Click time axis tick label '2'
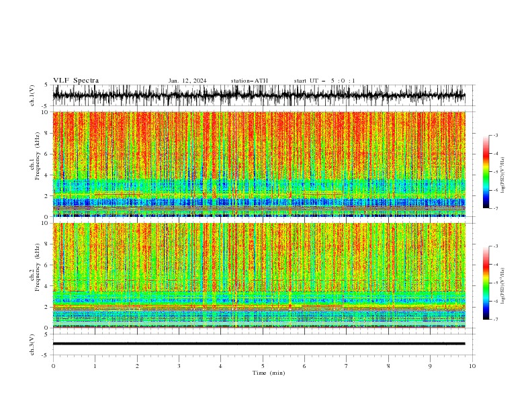Viewport: 532px width, 411px height. tap(137, 366)
